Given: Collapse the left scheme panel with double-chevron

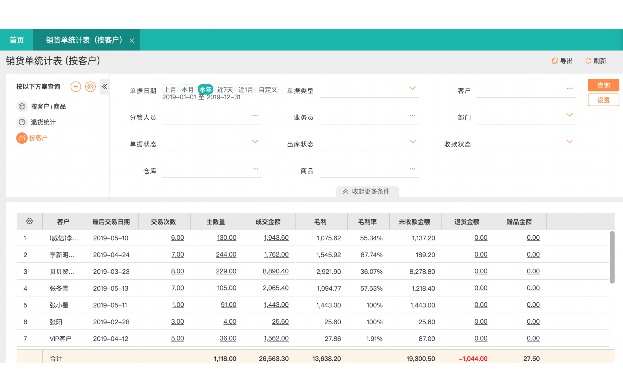Looking at the screenshot, I should (104, 87).
